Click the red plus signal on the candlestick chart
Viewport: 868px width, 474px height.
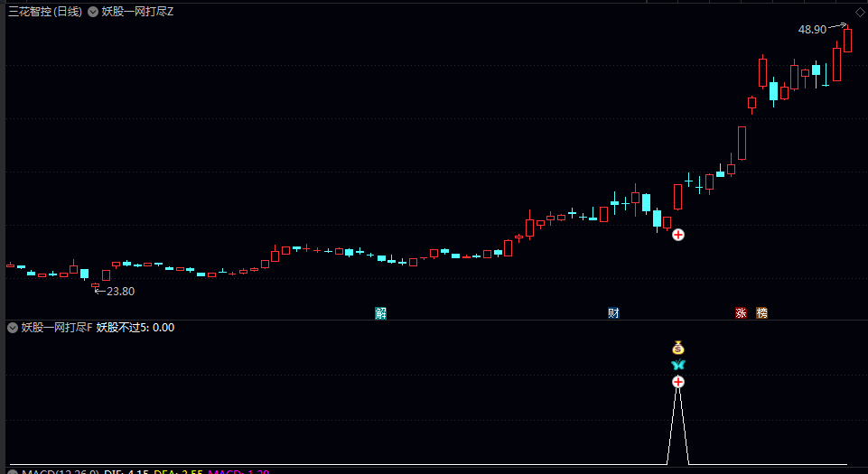[x=678, y=235]
